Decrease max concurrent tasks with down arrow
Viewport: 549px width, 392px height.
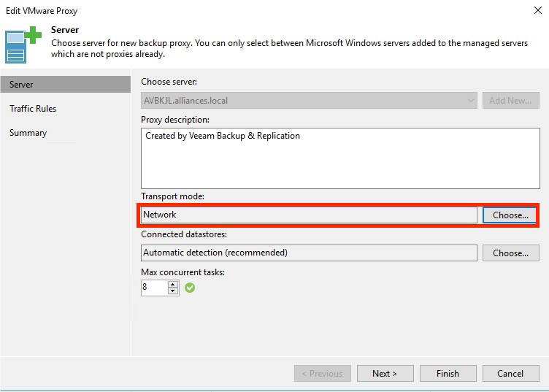coord(173,291)
